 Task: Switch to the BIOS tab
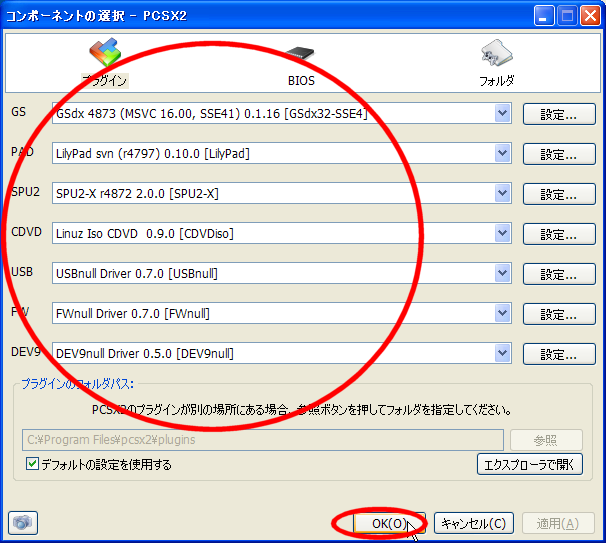(x=301, y=66)
